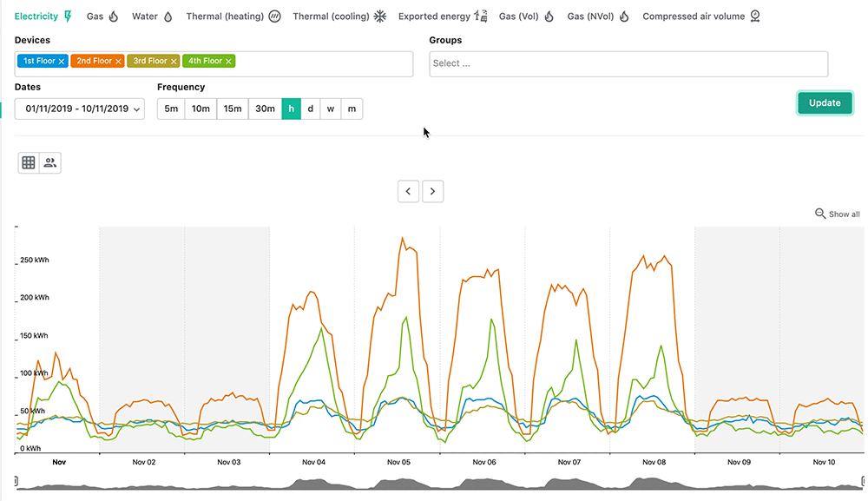Open the date range picker dropdown
868x501 pixels.
point(79,109)
